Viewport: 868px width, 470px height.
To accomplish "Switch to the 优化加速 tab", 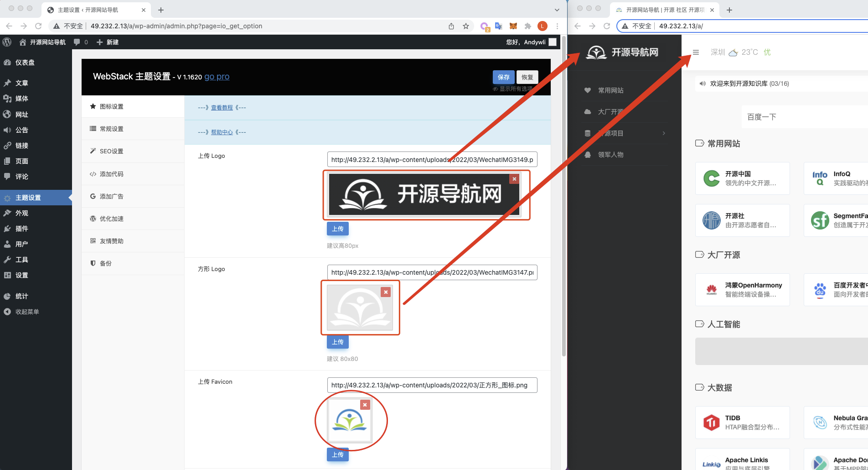I will pos(133,219).
